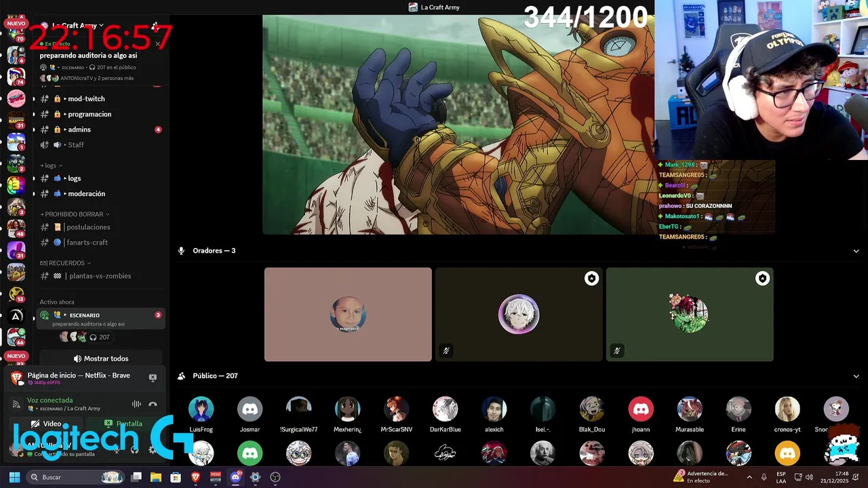Open cronos-yt's audience avatar
Image resolution: width=868 pixels, height=488 pixels.
[787, 409]
